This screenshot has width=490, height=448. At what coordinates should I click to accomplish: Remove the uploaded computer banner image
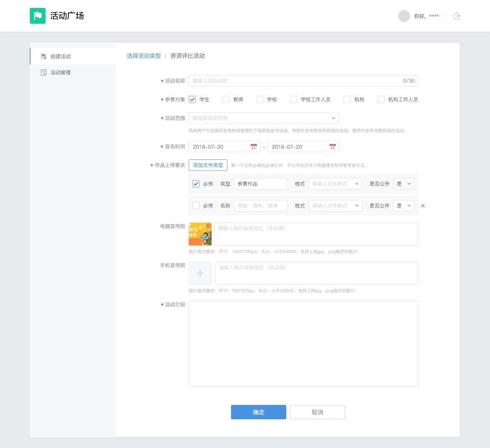click(x=208, y=226)
